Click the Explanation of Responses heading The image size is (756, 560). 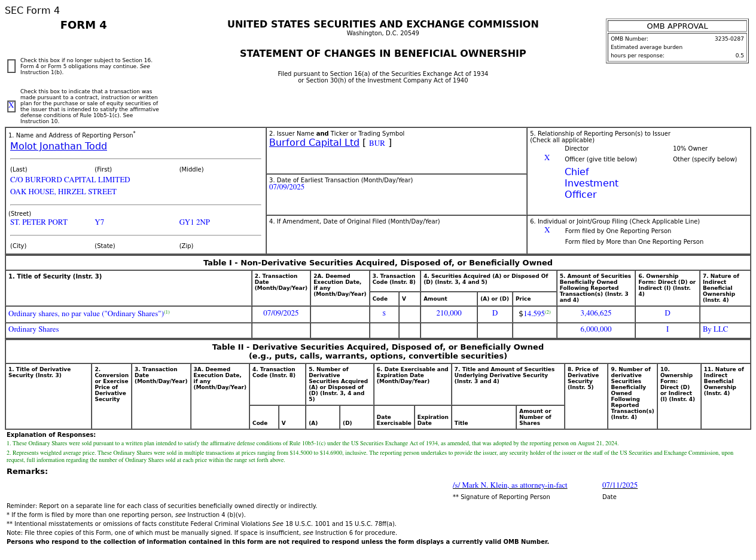[51, 435]
